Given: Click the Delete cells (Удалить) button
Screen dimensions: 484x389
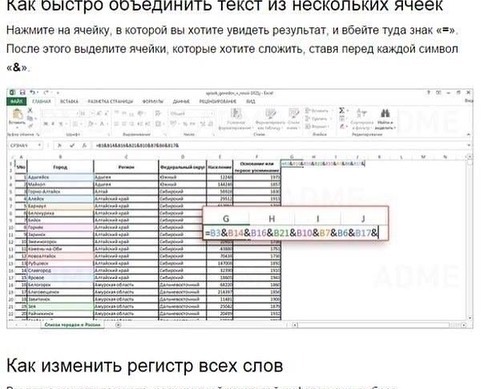Looking at the screenshot, I should (317, 119).
